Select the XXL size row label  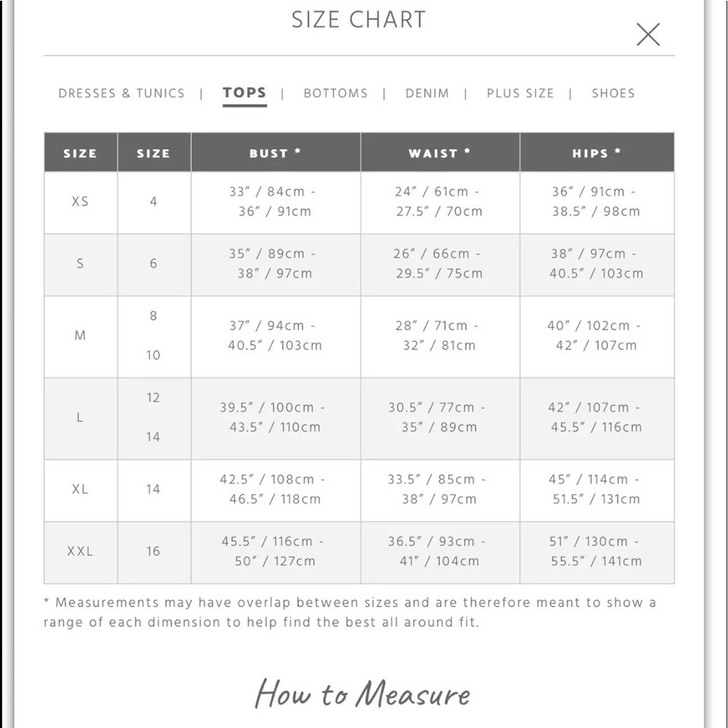(x=80, y=552)
